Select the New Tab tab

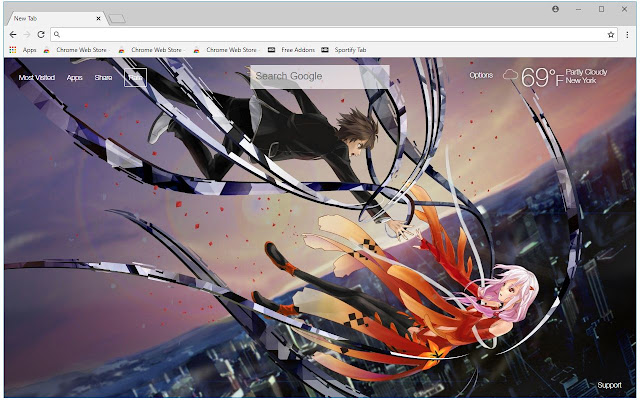(x=55, y=18)
